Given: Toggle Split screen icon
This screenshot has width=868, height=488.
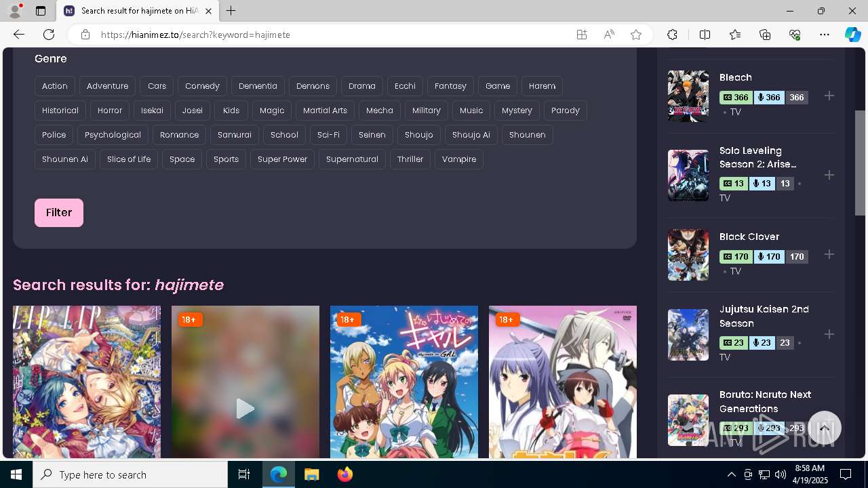Looking at the screenshot, I should 705,35.
